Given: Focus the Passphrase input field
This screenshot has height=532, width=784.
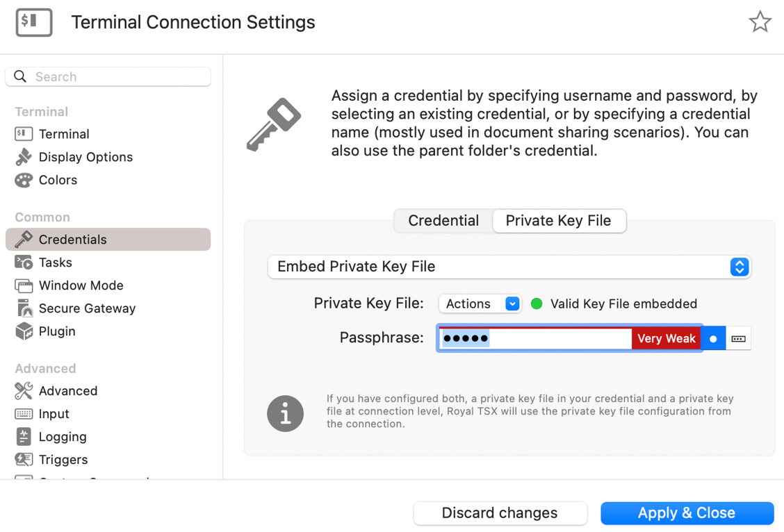Looking at the screenshot, I should click(x=535, y=339).
